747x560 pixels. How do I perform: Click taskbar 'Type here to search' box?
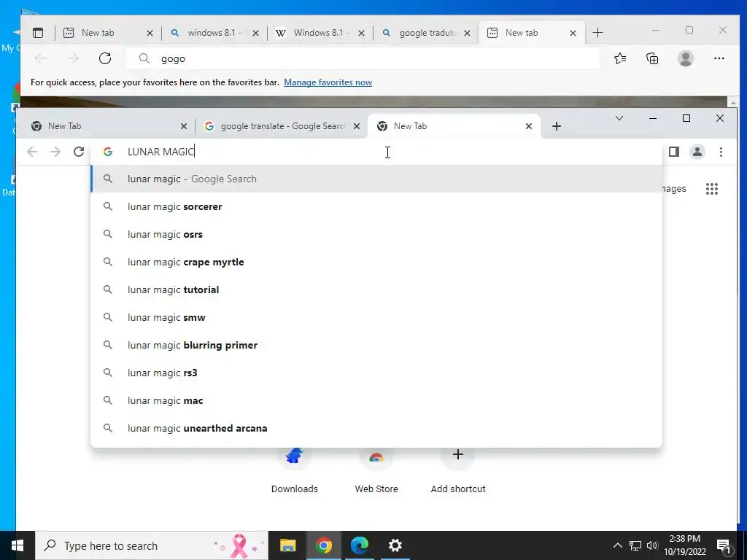pos(152,545)
